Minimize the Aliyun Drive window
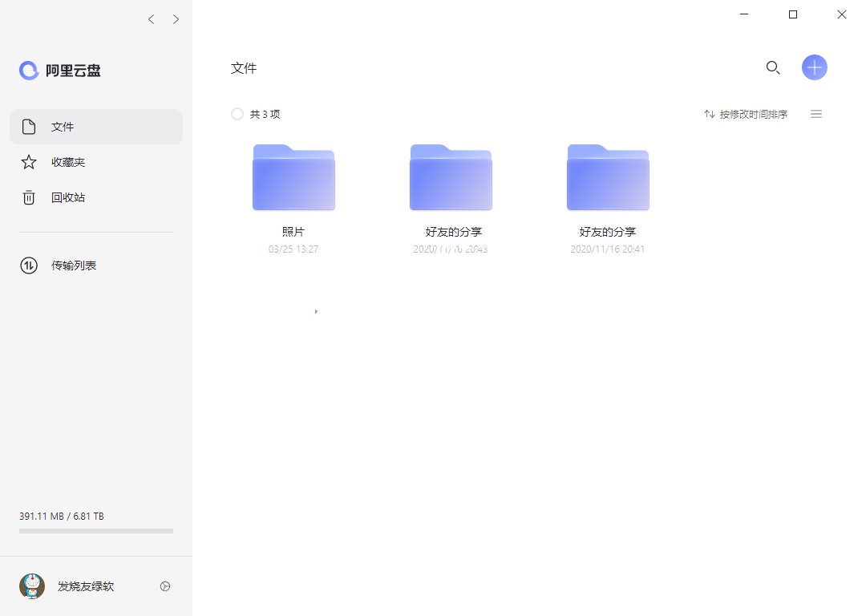866x616 pixels. click(744, 14)
